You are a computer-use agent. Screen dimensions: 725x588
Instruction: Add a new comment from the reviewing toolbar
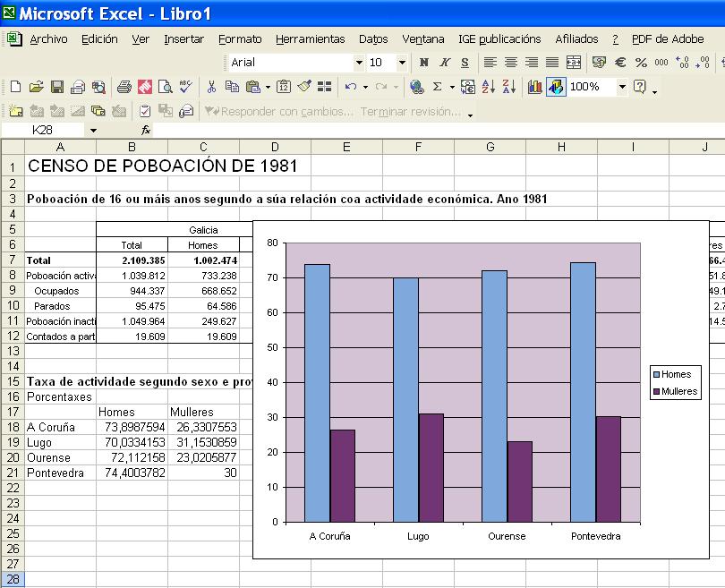tap(15, 111)
